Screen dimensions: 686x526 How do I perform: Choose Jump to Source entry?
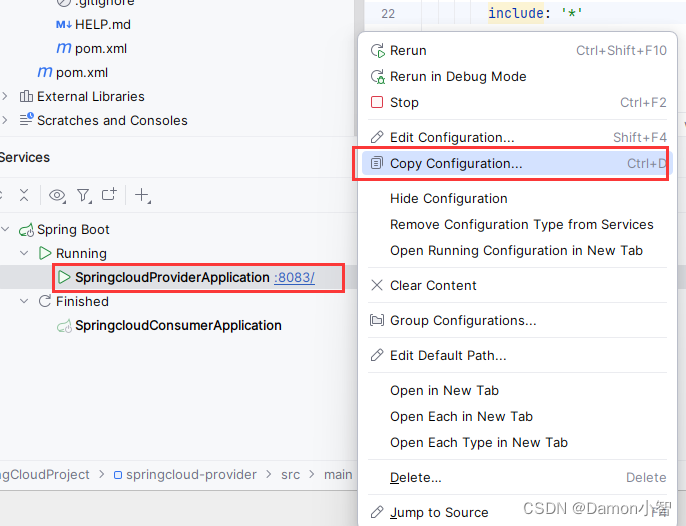pyautogui.click(x=518, y=512)
